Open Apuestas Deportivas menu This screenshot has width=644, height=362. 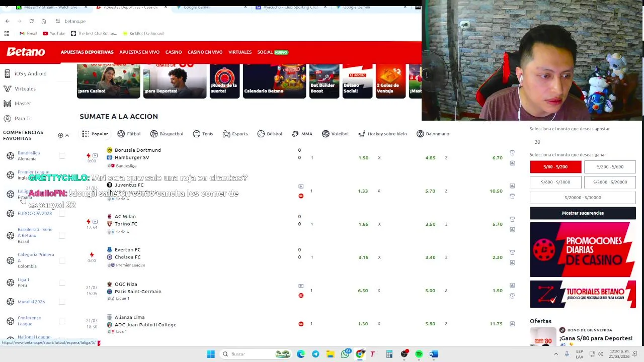point(87,52)
